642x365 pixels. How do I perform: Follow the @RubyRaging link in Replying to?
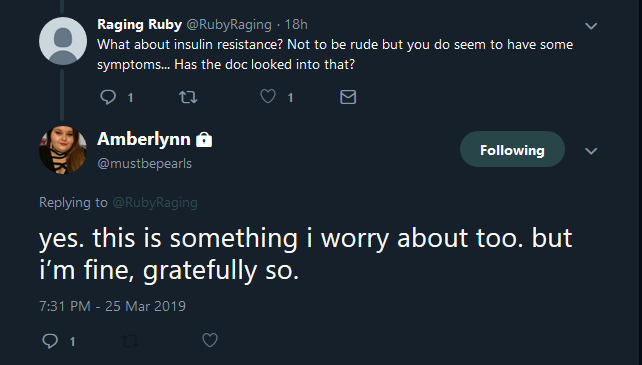click(155, 202)
